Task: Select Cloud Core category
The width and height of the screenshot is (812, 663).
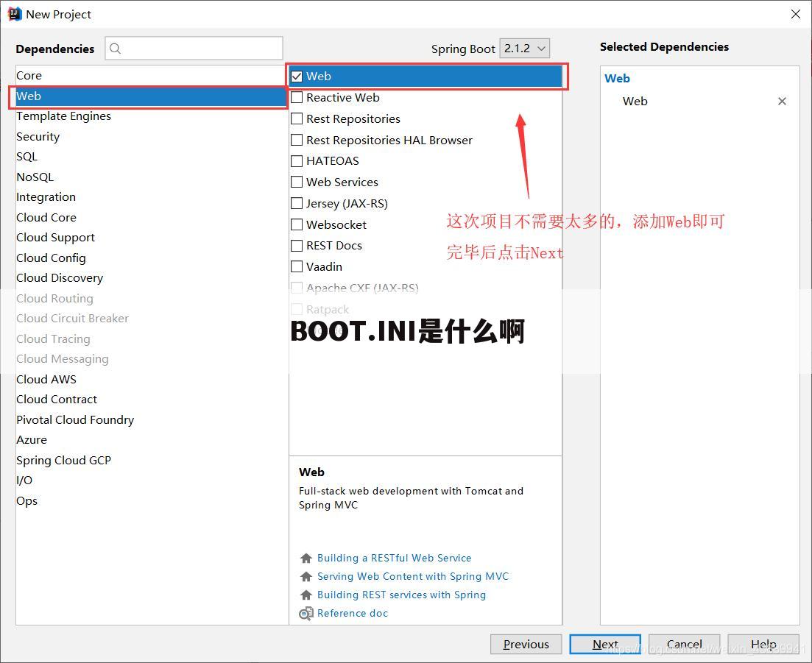Action: [x=151, y=217]
